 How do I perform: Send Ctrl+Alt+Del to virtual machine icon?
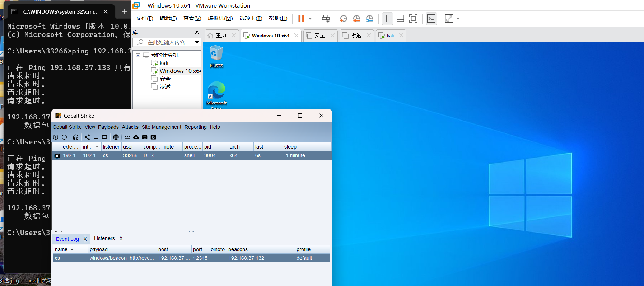[x=326, y=18]
